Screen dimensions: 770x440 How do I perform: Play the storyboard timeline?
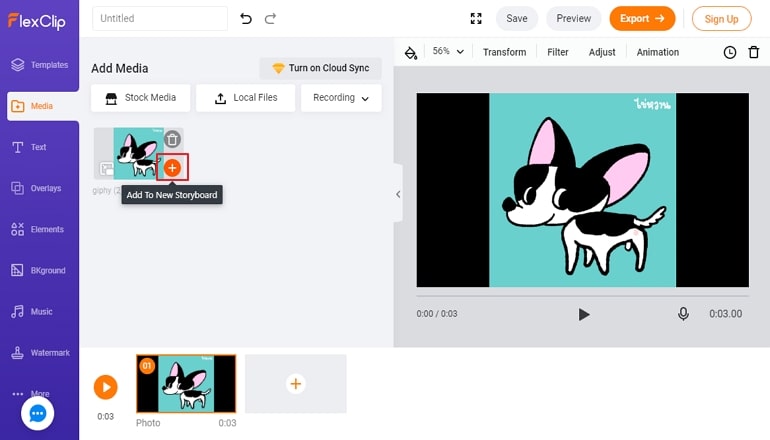pos(106,387)
